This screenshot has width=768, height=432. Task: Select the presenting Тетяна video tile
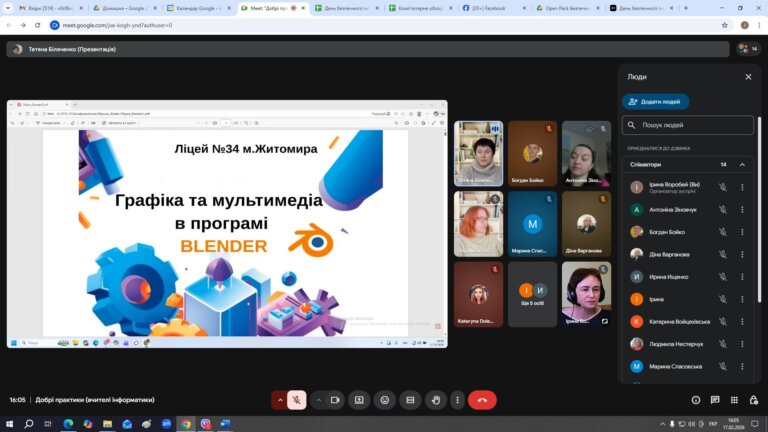479,154
